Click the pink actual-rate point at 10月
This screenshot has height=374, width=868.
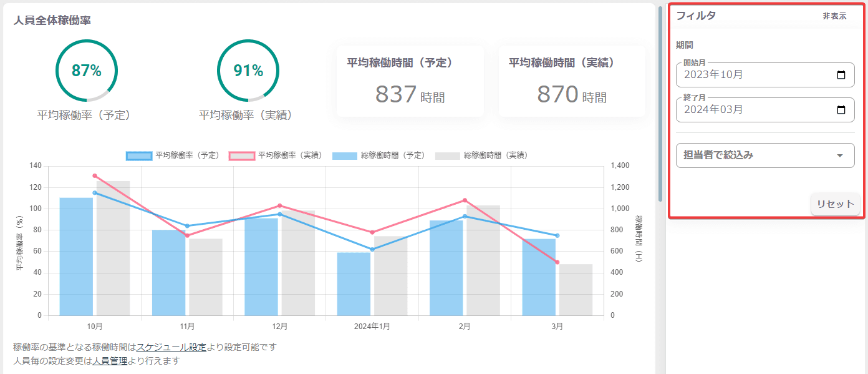pyautogui.click(x=95, y=176)
